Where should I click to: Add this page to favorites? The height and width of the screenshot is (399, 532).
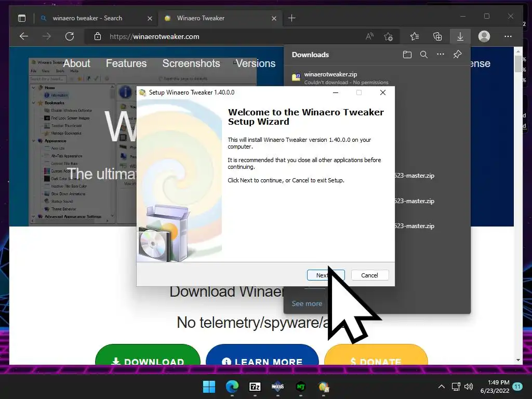coord(388,36)
